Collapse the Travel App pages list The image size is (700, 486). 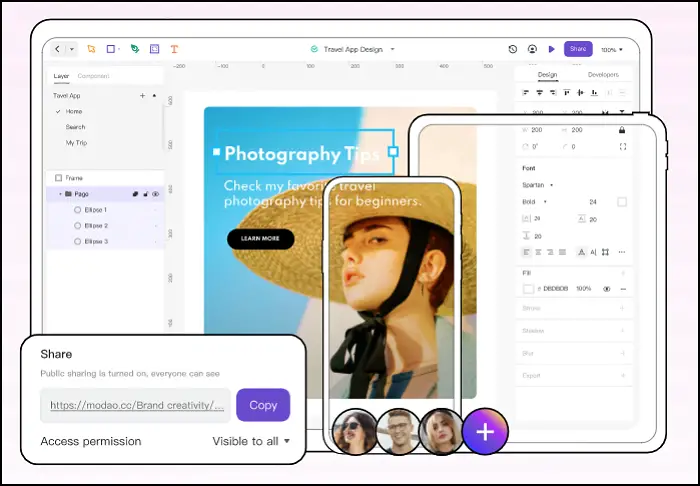click(154, 96)
